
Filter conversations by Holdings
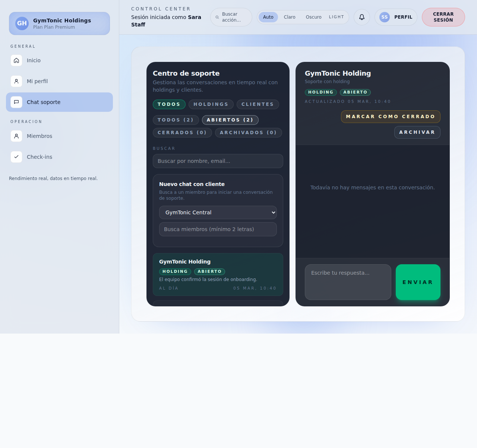pos(211,104)
